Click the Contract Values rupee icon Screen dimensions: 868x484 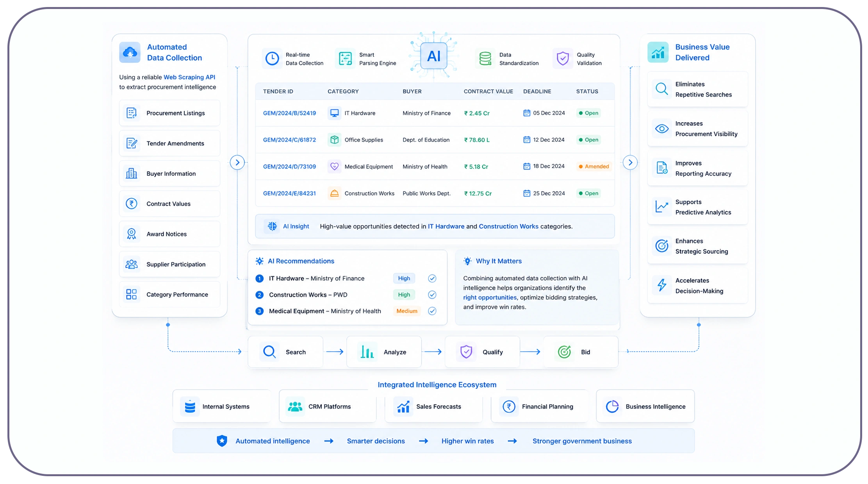[132, 203]
